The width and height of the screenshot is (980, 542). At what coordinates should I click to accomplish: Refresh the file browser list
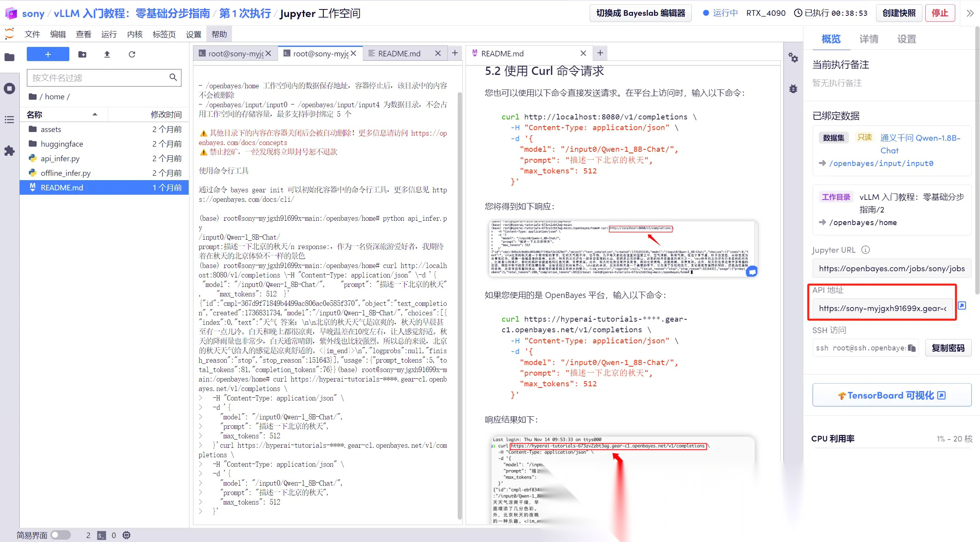click(x=132, y=54)
